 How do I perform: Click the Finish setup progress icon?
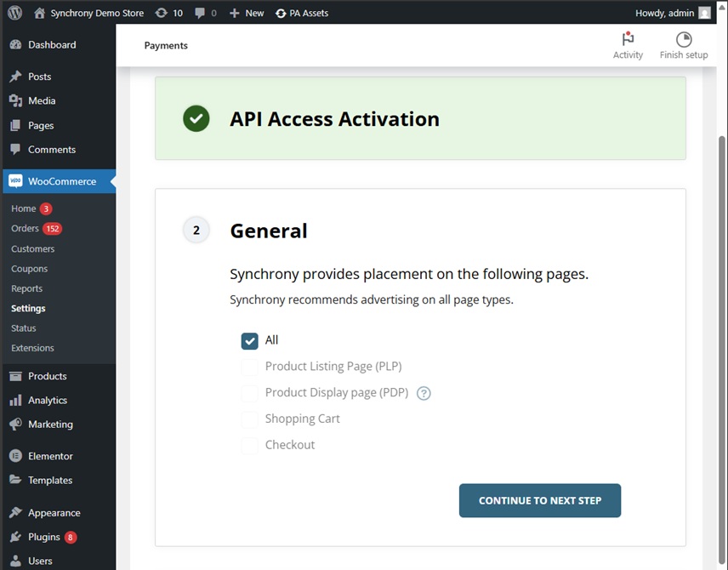pyautogui.click(x=684, y=39)
